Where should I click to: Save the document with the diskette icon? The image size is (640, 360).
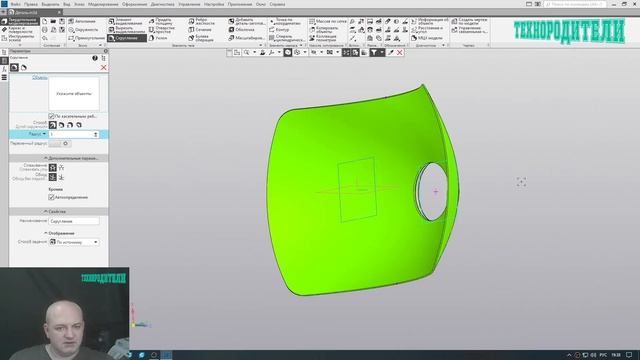(x=62, y=21)
